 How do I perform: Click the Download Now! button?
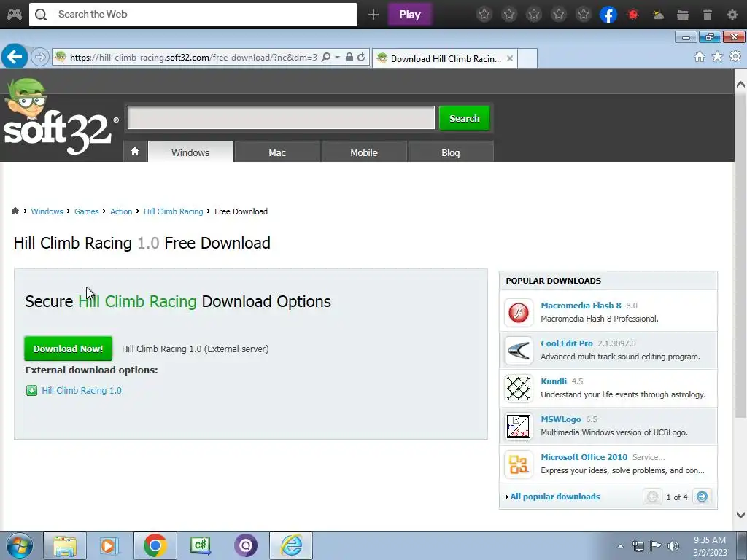68,349
